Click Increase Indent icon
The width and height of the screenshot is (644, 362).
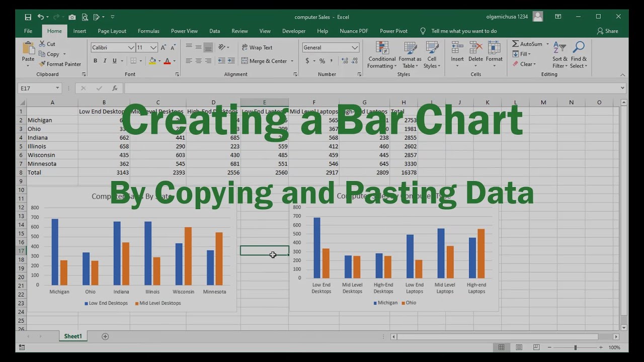point(231,61)
